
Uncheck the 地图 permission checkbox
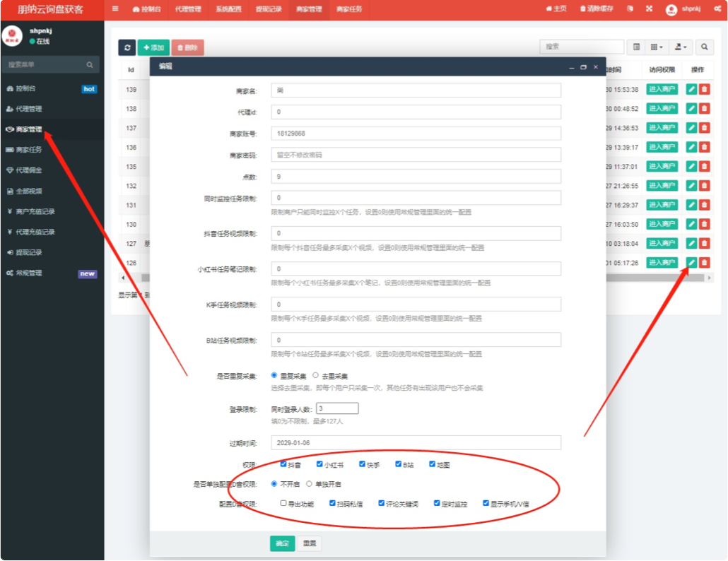click(x=433, y=464)
